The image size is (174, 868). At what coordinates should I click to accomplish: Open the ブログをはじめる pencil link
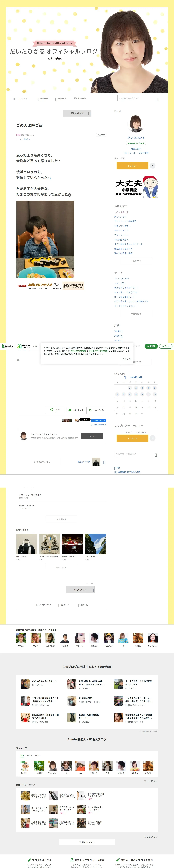pos(40,860)
